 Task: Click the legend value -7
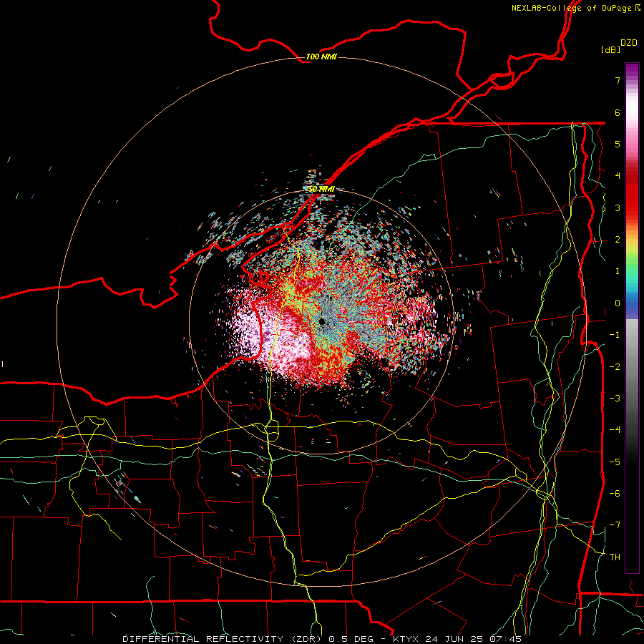(x=615, y=525)
